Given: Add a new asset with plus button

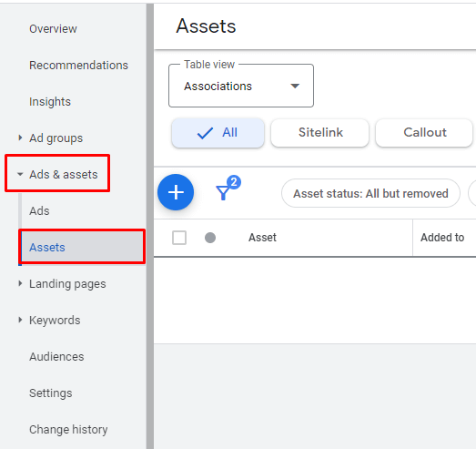Looking at the screenshot, I should coord(176,192).
